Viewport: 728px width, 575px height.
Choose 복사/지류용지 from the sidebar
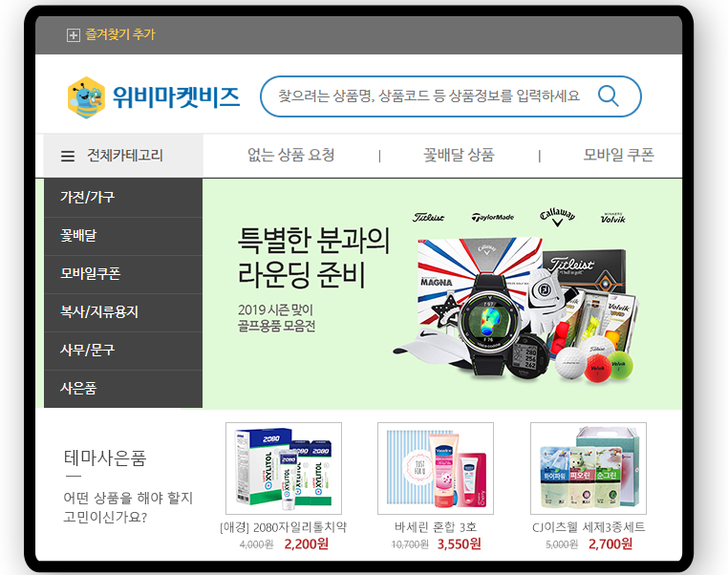point(123,312)
